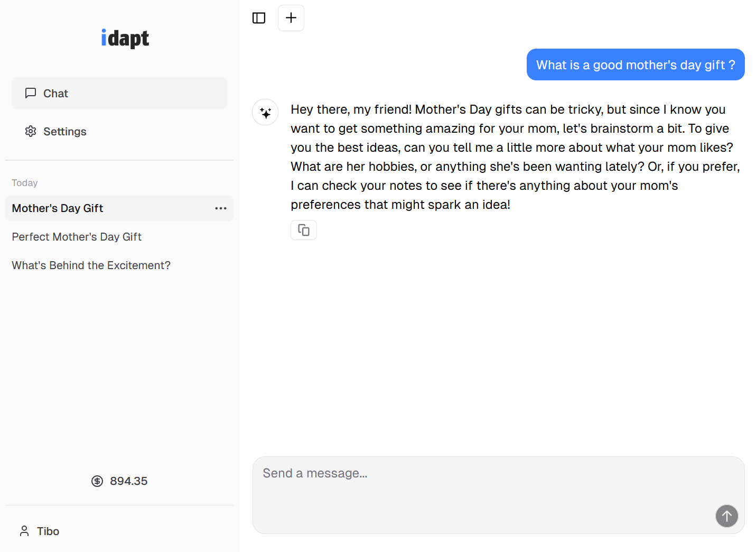Click the assistant reply text starting 'Hey there'
Viewport: 756px width, 552px height.
coord(516,157)
